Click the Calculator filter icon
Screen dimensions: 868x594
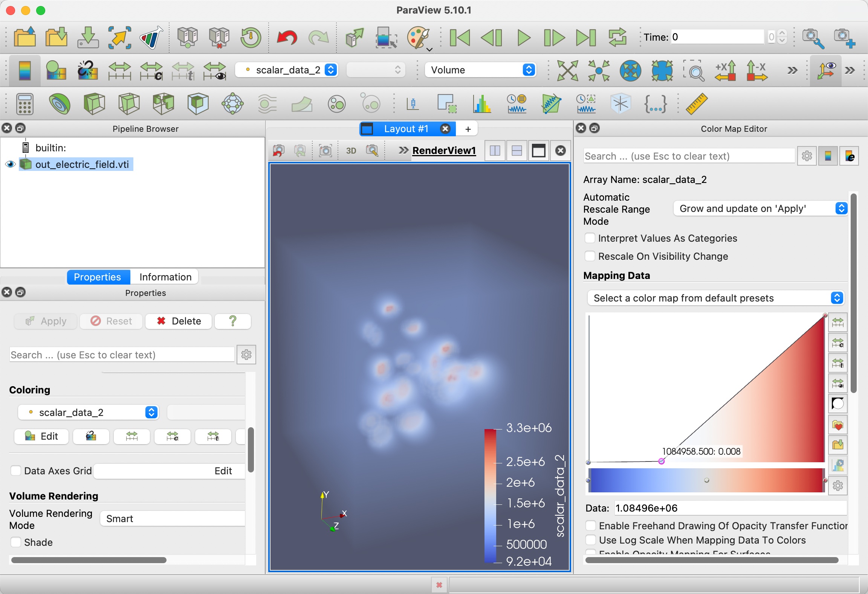[x=25, y=104]
